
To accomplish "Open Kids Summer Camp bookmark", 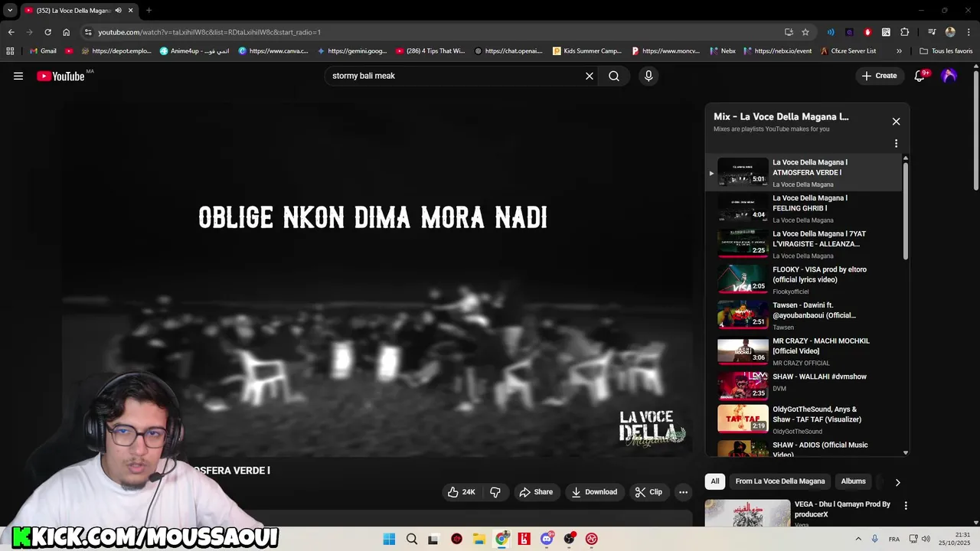I will [x=587, y=51].
